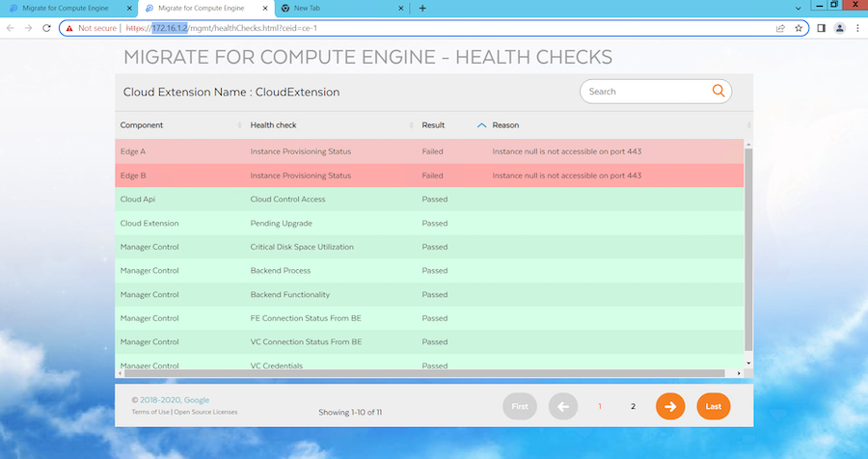Image resolution: width=868 pixels, height=459 pixels.
Task: Open the Open Source Licenses link
Action: point(206,412)
